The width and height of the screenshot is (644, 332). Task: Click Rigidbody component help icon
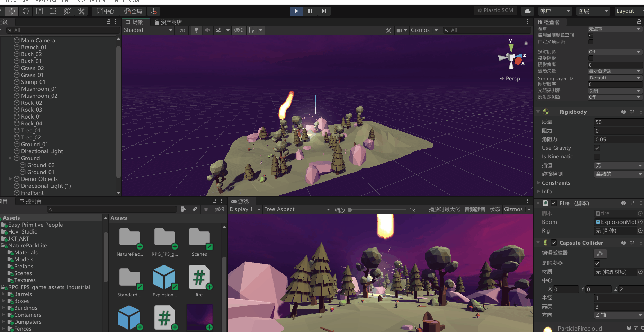coord(624,112)
